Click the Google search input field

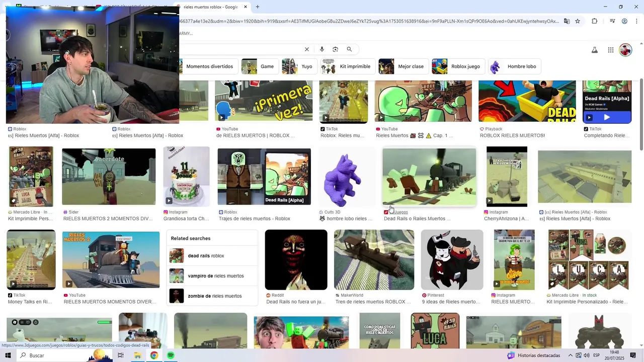240,49
